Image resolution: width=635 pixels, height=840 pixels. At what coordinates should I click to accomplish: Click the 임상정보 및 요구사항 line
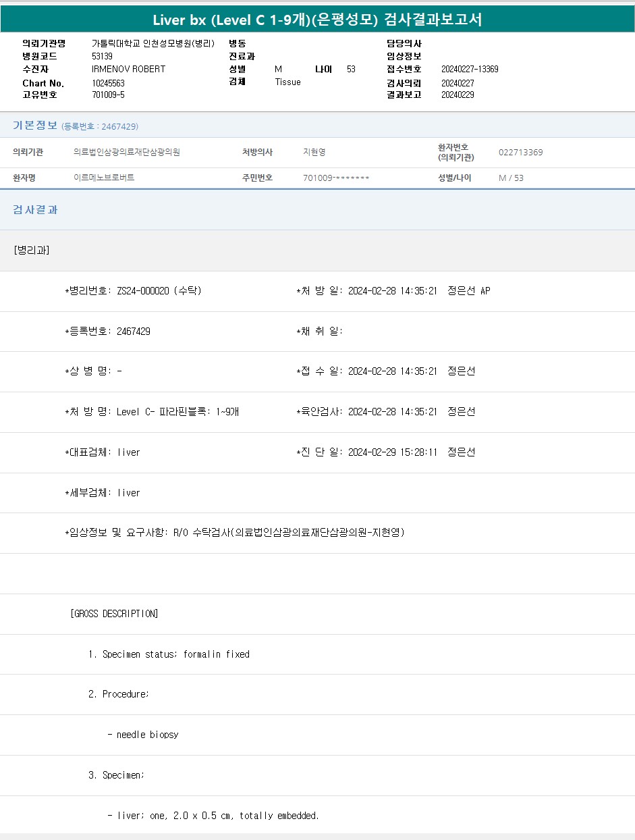(x=234, y=533)
